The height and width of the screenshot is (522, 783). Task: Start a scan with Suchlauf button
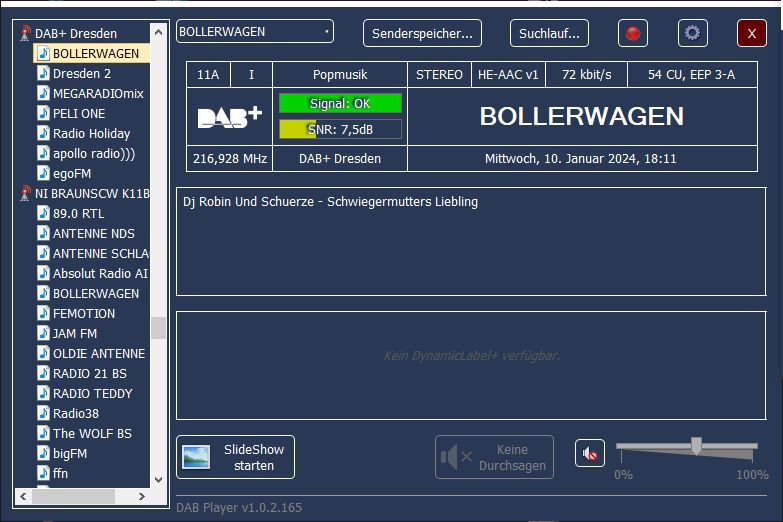pos(549,33)
